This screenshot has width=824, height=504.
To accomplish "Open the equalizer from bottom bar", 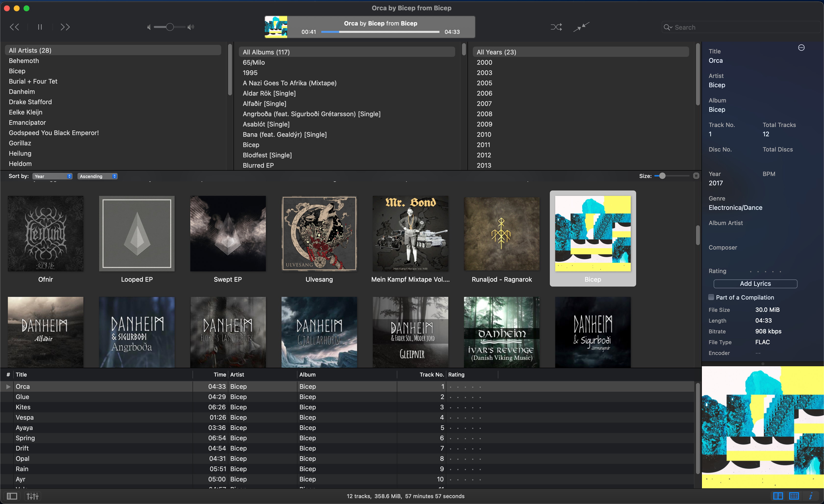I will click(32, 496).
